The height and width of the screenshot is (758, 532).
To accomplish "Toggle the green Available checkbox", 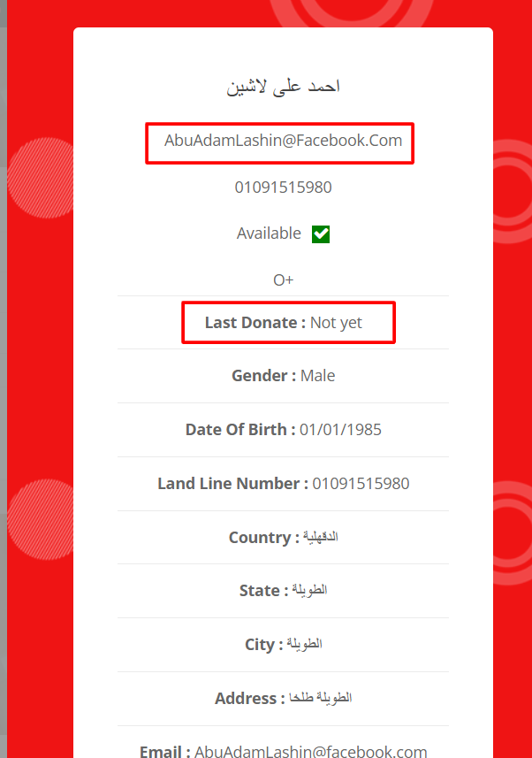I will 321,234.
